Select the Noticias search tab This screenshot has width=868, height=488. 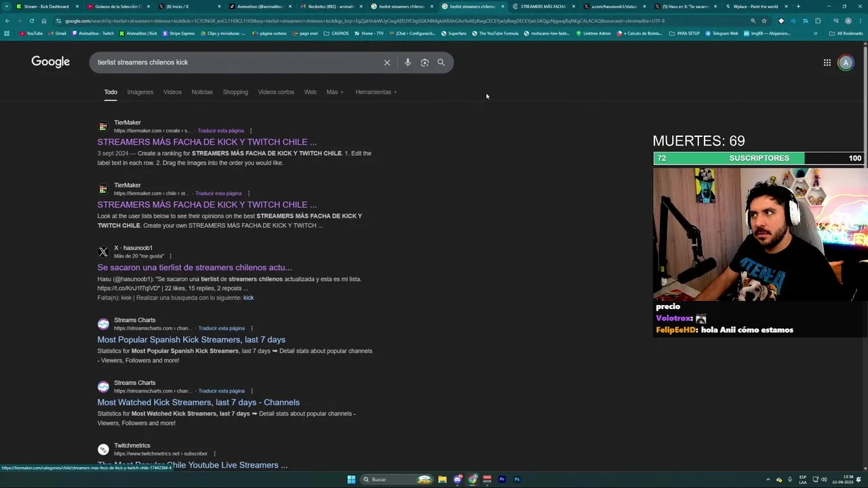[x=202, y=92]
